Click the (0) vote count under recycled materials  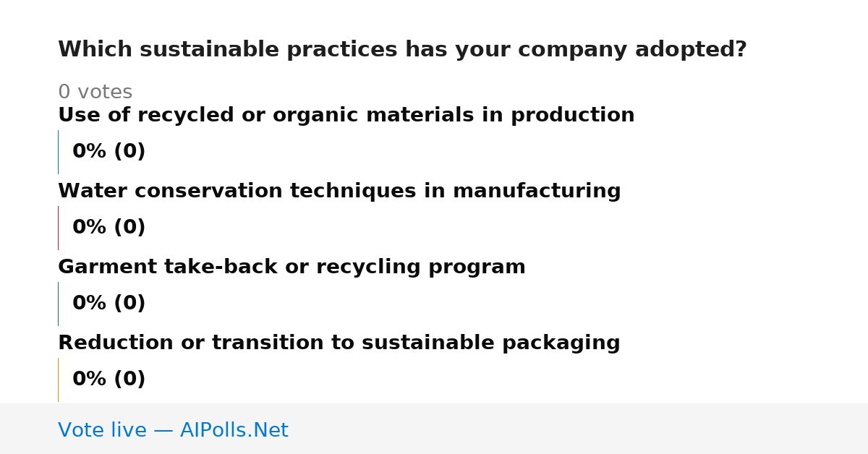tap(129, 152)
